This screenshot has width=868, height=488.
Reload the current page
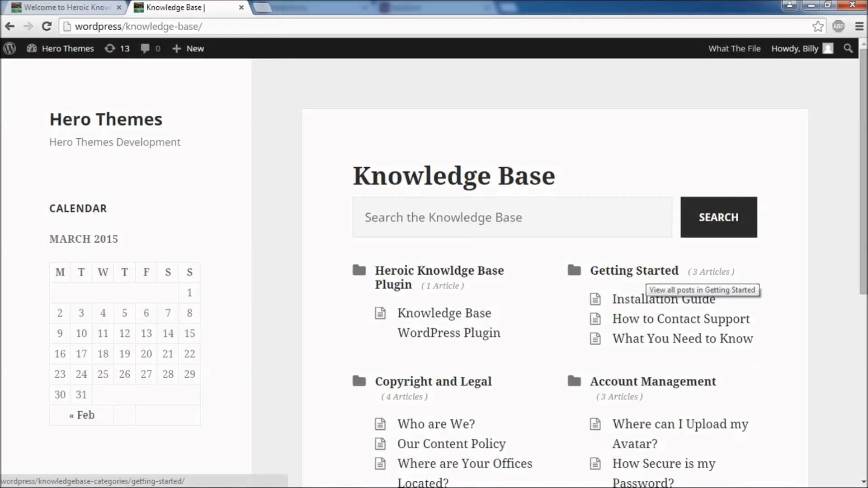(x=47, y=26)
